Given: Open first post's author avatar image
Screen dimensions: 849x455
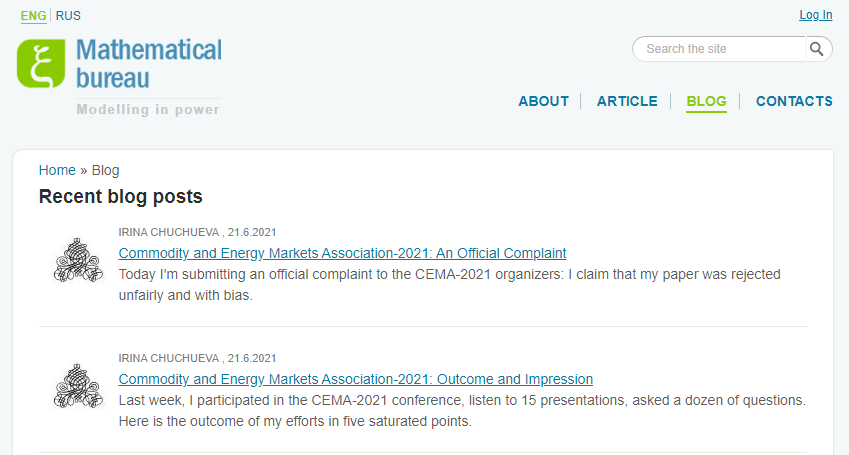Looking at the screenshot, I should [x=79, y=261].
